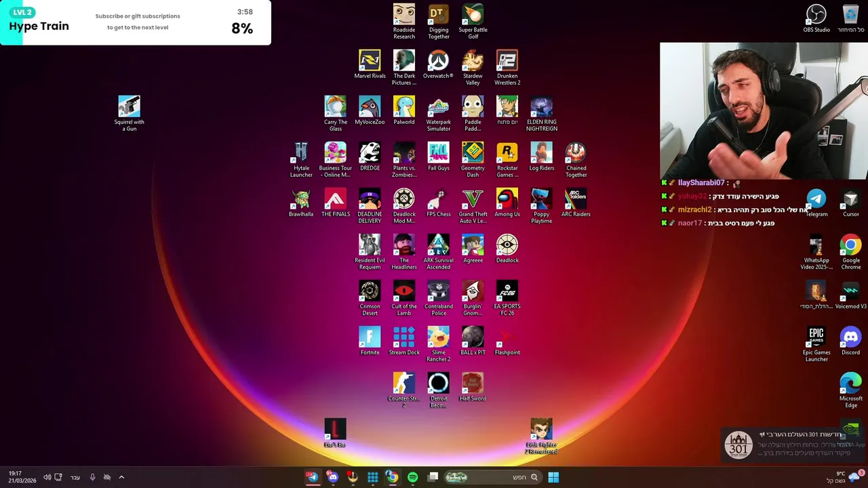Screen dimensions: 868x488
Task: Open Plants vs. Zombies shortcut
Action: (404, 159)
